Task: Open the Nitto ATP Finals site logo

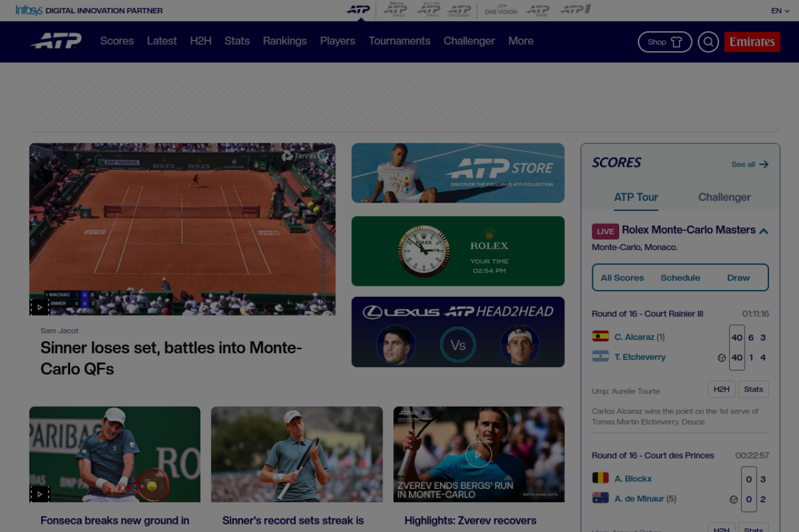Action: 395,9
